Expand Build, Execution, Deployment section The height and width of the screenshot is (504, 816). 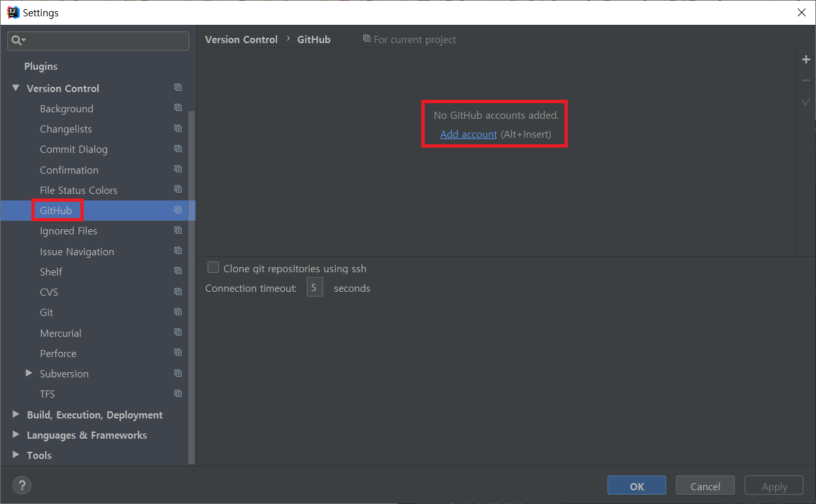click(16, 415)
